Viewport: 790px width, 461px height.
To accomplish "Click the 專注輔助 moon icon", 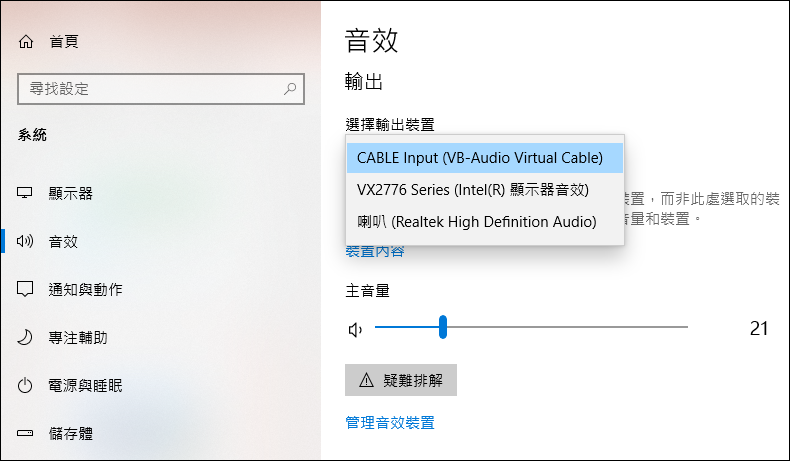I will [x=25, y=337].
